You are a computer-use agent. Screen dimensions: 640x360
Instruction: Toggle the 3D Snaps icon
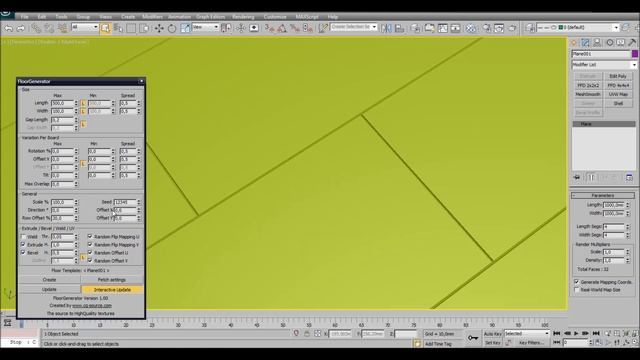(x=269, y=28)
